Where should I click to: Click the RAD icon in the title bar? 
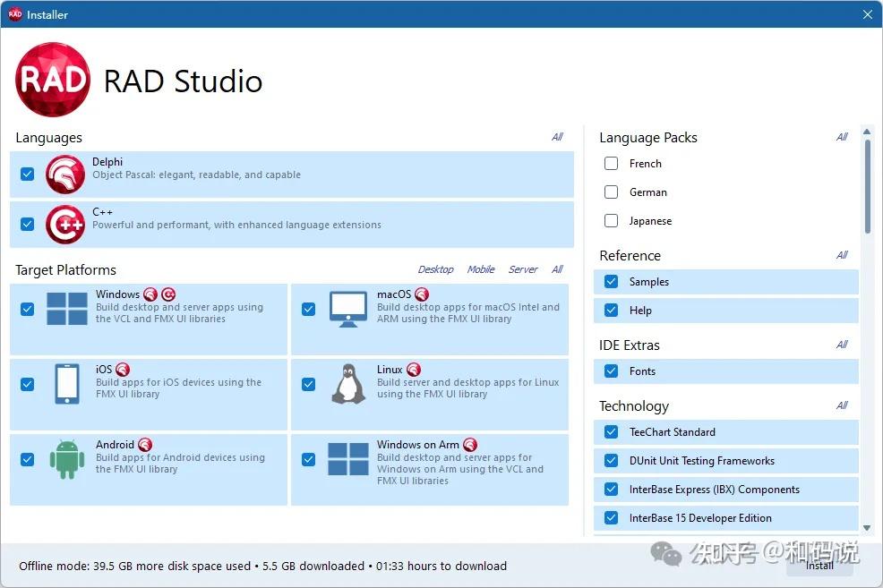point(15,14)
